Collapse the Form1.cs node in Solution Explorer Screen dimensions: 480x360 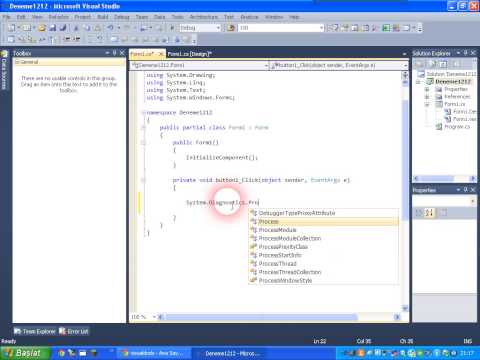pos(427,105)
